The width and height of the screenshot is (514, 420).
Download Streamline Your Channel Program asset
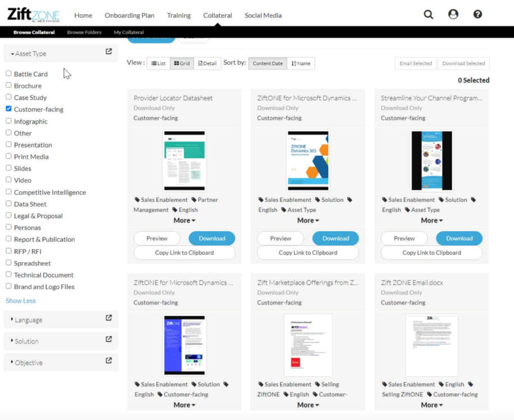pyautogui.click(x=459, y=238)
